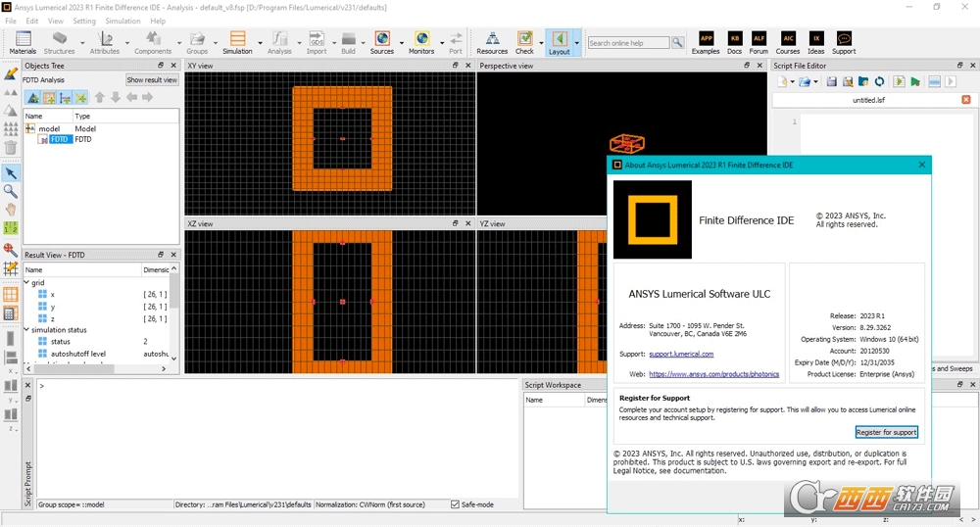Open the Sources globe icon

coord(382,39)
